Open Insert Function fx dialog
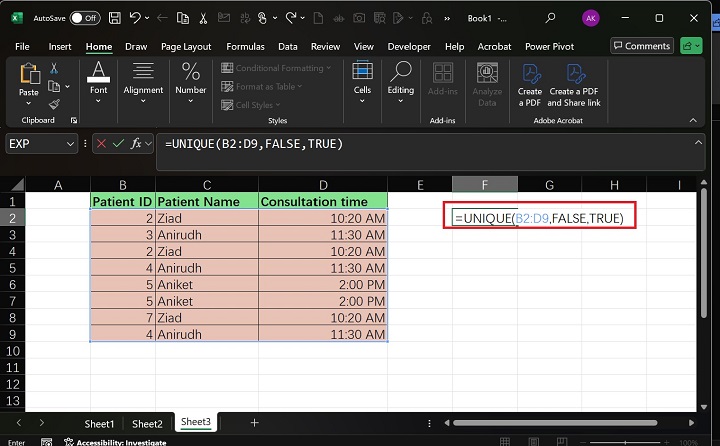 pos(137,145)
